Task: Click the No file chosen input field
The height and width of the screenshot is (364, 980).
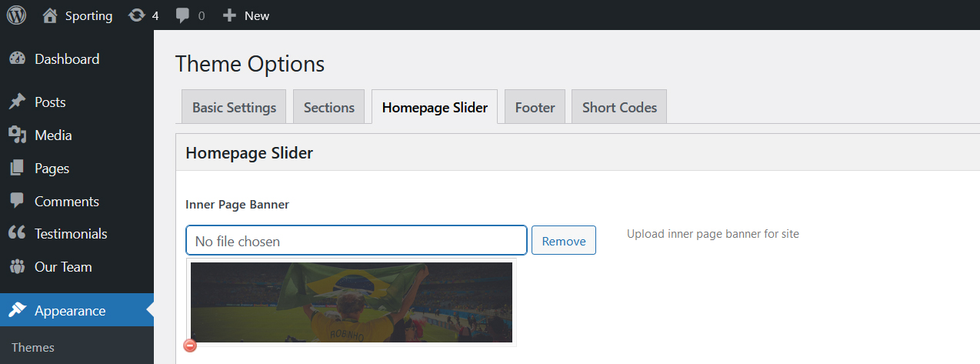Action: (x=356, y=241)
